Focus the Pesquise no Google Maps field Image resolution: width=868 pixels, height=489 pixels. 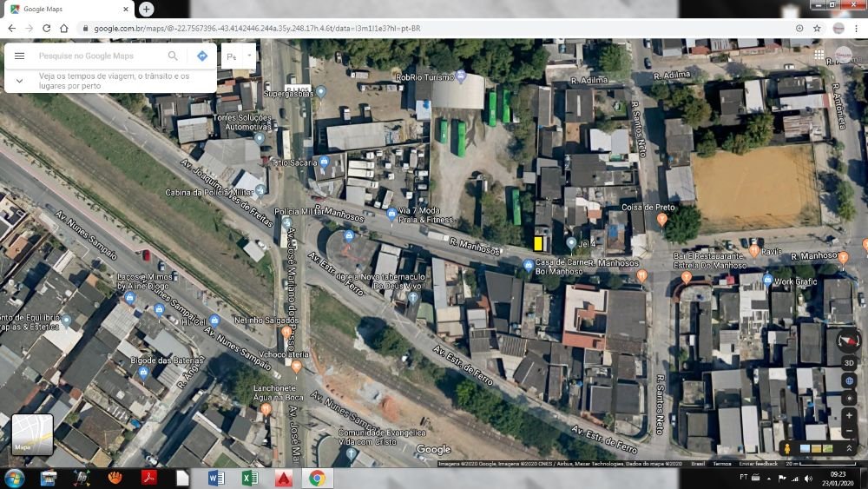click(x=100, y=56)
